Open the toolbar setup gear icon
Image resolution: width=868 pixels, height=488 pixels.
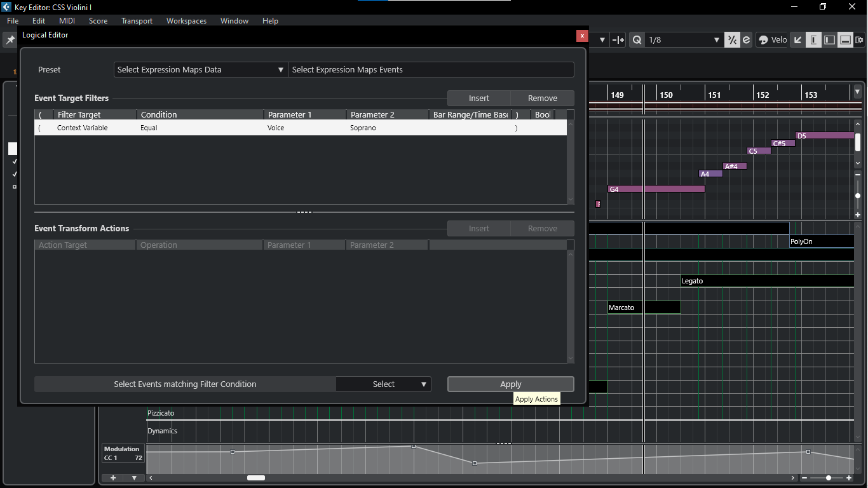coord(860,40)
